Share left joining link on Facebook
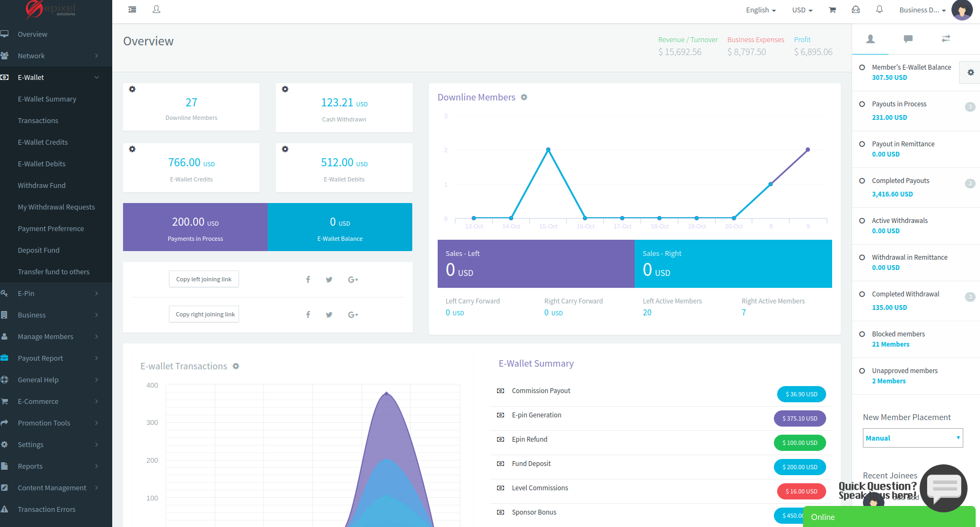 click(x=308, y=280)
